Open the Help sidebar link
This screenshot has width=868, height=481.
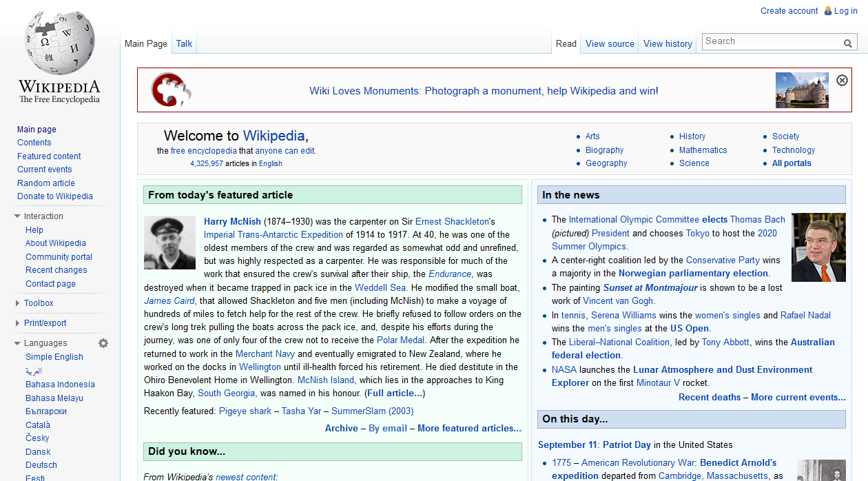(34, 230)
